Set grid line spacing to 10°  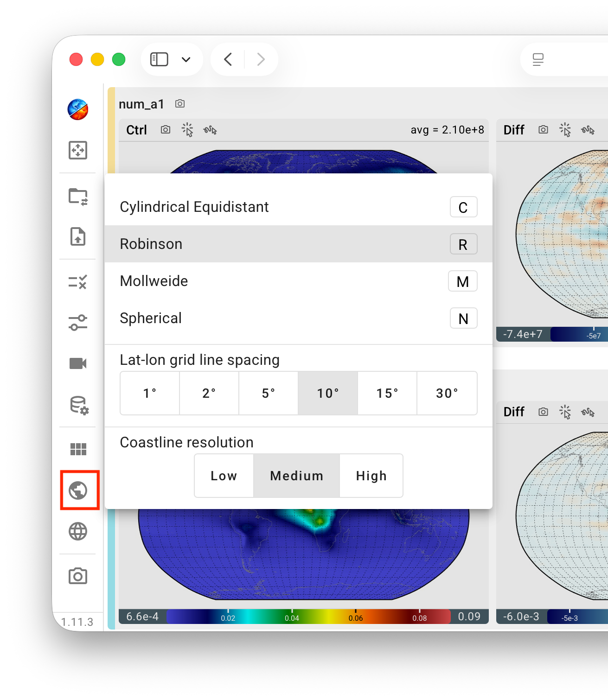pyautogui.click(x=328, y=393)
